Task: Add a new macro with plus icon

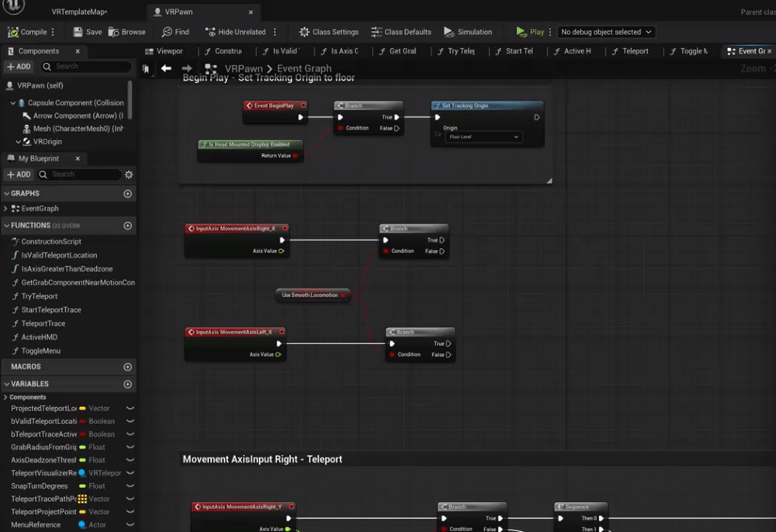Action: tap(128, 367)
